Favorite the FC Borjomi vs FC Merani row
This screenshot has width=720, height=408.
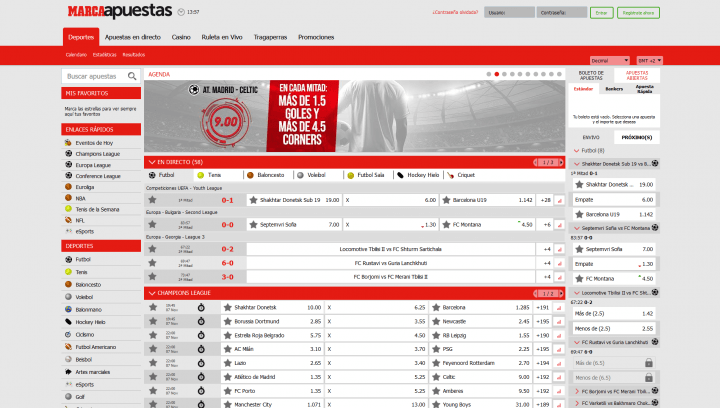152,276
